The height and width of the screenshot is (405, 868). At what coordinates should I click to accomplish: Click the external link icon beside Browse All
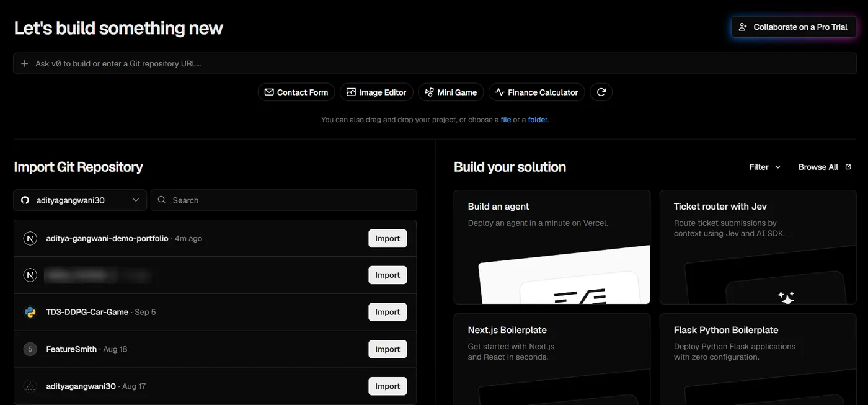(848, 167)
